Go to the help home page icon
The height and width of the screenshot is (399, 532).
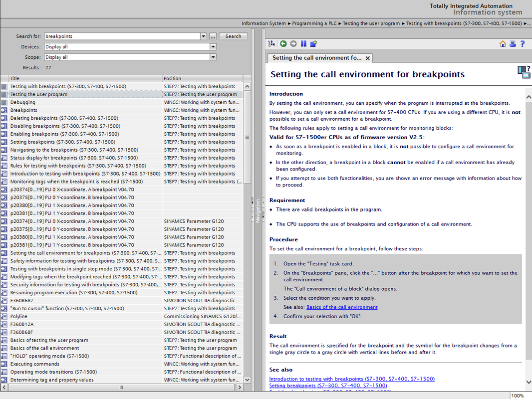[x=503, y=44]
